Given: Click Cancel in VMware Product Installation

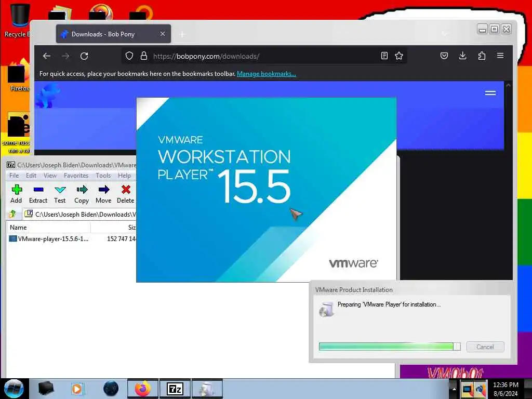Looking at the screenshot, I should coord(485,347).
